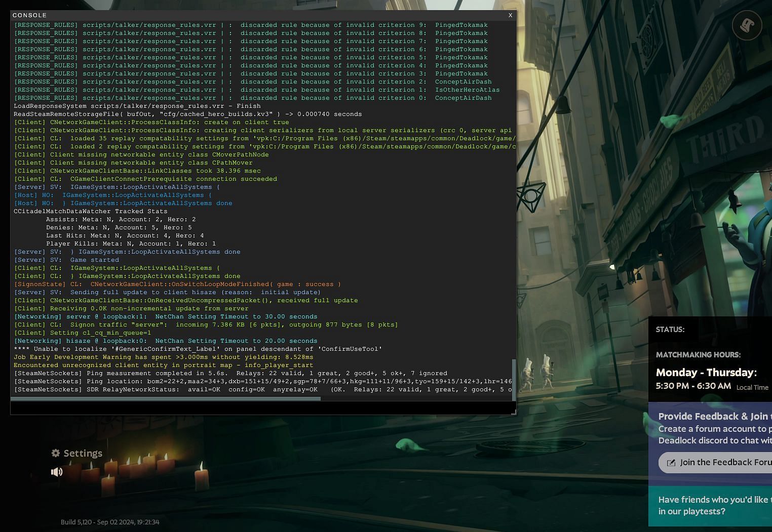Mute audio with the speaker icon
Viewport: 772px width, 532px height.
point(57,472)
